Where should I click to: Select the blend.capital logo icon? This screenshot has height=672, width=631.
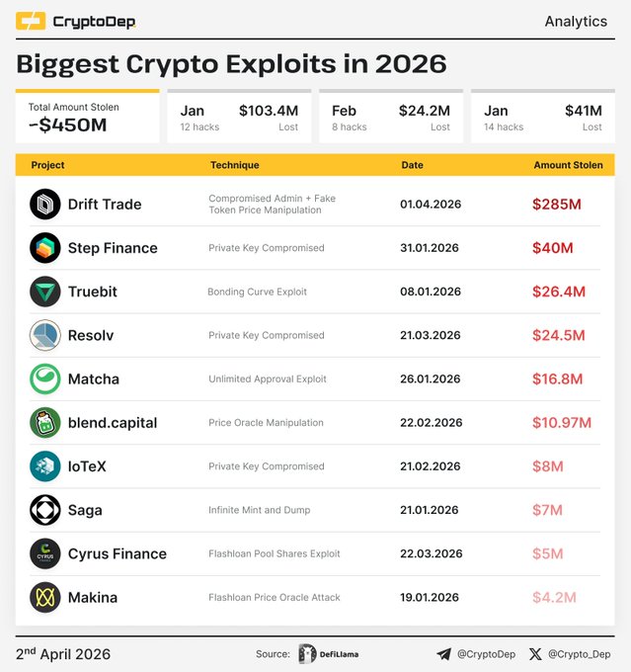pyautogui.click(x=45, y=422)
